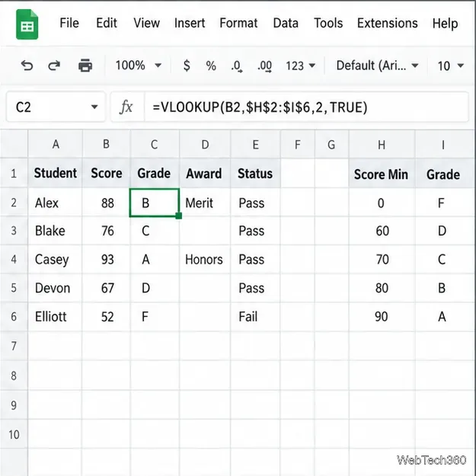This screenshot has height=476, width=476.
Task: Format as percent with % icon
Action: [211, 65]
